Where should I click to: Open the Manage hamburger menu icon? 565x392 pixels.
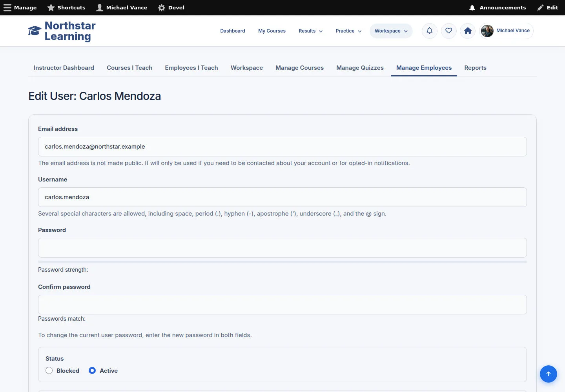pos(7,7)
